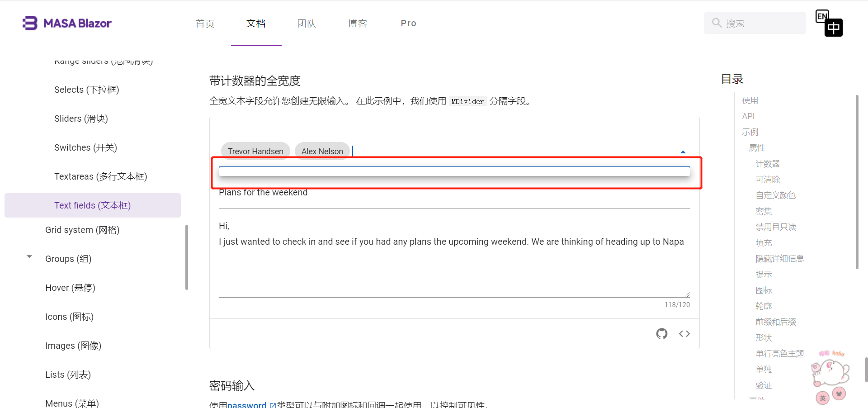This screenshot has height=408, width=868.
Task: Close the combobox via its caret arrow
Action: pyautogui.click(x=683, y=152)
